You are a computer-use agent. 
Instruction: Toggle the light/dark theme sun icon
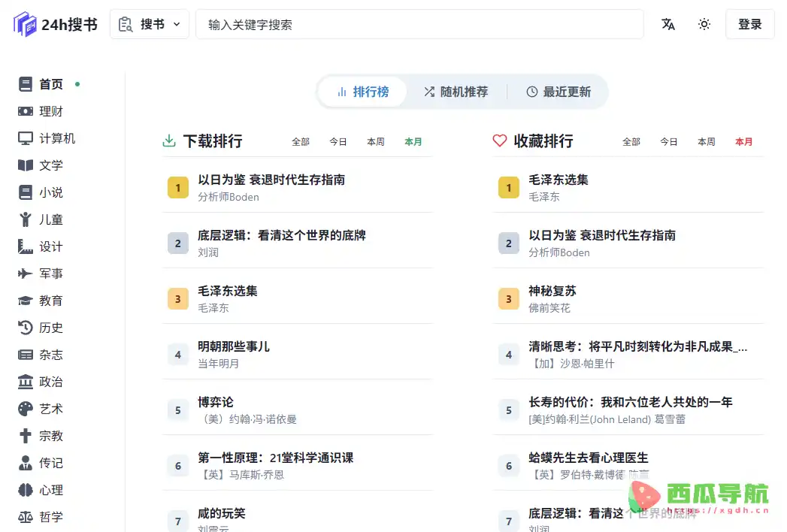[x=704, y=24]
